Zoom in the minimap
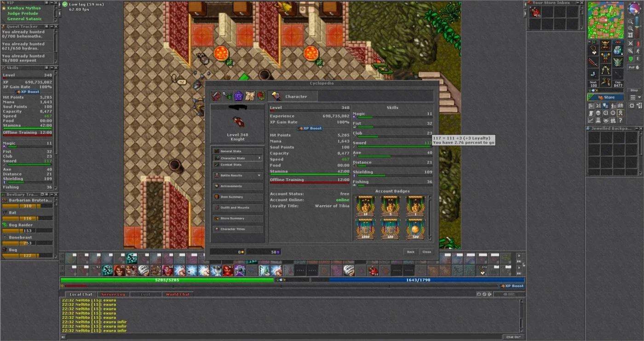The image size is (644, 341). tap(631, 28)
